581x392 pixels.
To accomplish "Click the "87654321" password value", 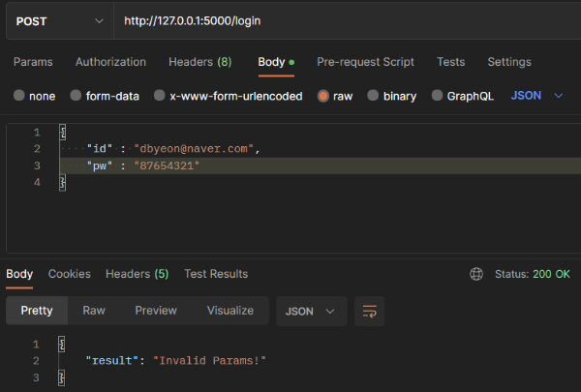I will click(x=167, y=166).
